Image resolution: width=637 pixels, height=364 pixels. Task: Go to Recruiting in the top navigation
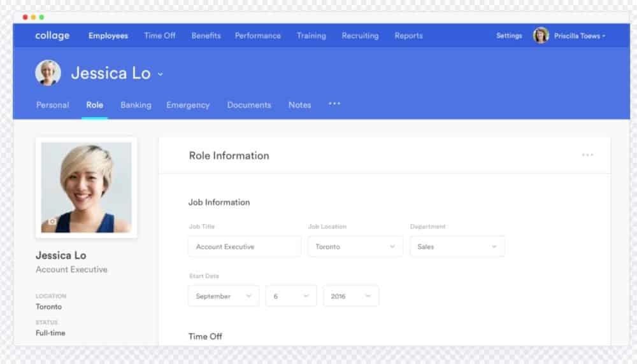[x=360, y=36]
